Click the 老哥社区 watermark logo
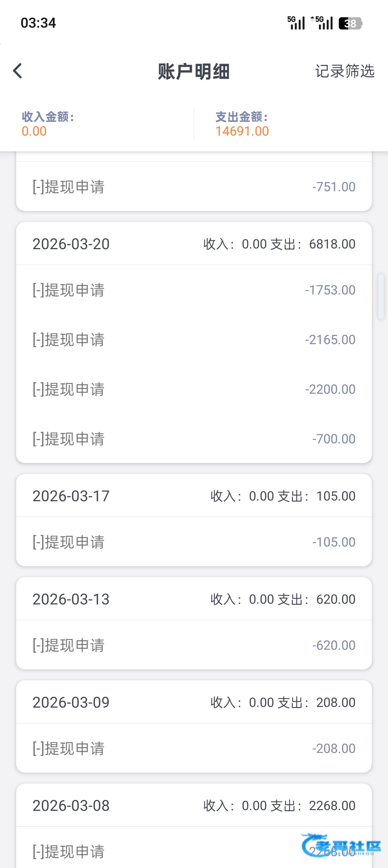 [341, 845]
